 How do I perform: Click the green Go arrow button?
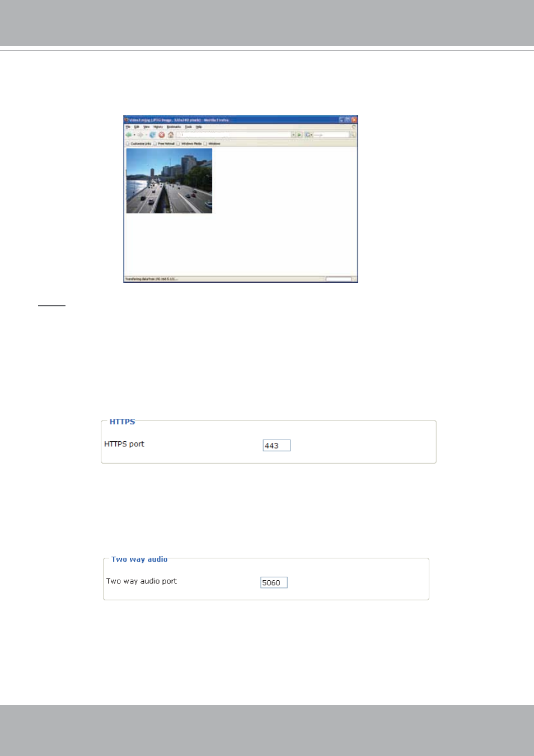point(299,134)
